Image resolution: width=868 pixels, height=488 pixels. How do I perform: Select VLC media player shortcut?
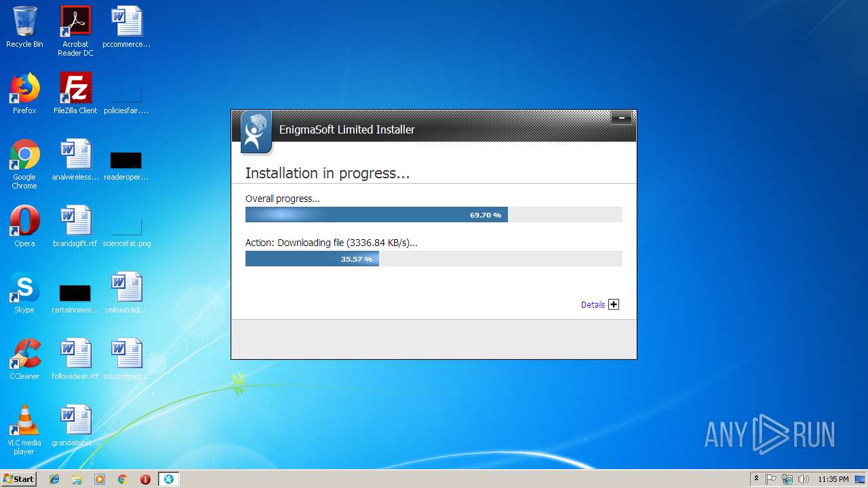[24, 430]
